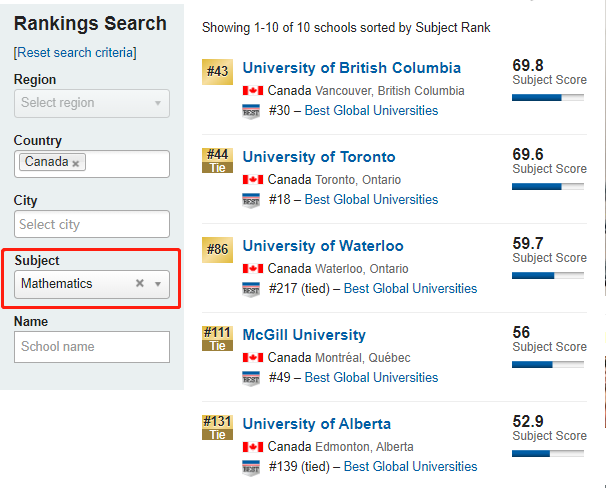Open the University of Alberta link
The image size is (606, 488).
pyautogui.click(x=316, y=424)
